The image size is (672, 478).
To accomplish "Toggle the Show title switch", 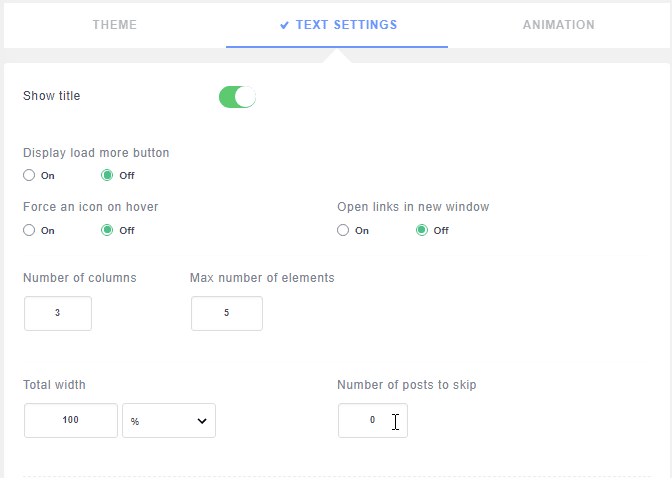I will pos(238,97).
